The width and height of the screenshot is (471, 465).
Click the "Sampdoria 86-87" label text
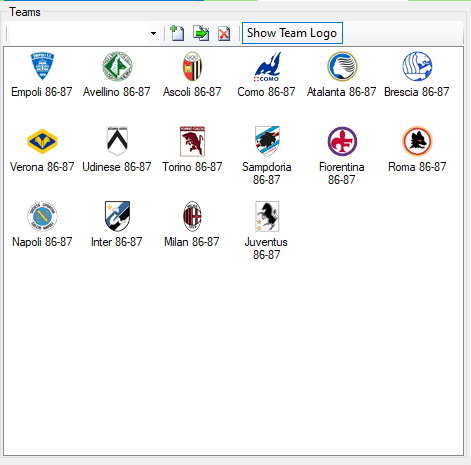click(267, 173)
